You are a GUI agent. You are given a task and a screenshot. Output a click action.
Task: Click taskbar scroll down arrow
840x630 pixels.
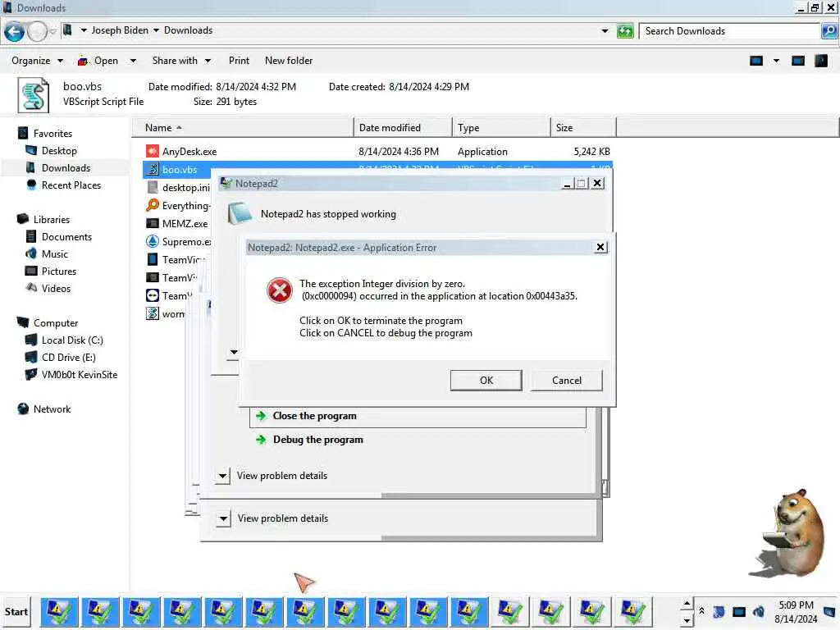tap(687, 620)
